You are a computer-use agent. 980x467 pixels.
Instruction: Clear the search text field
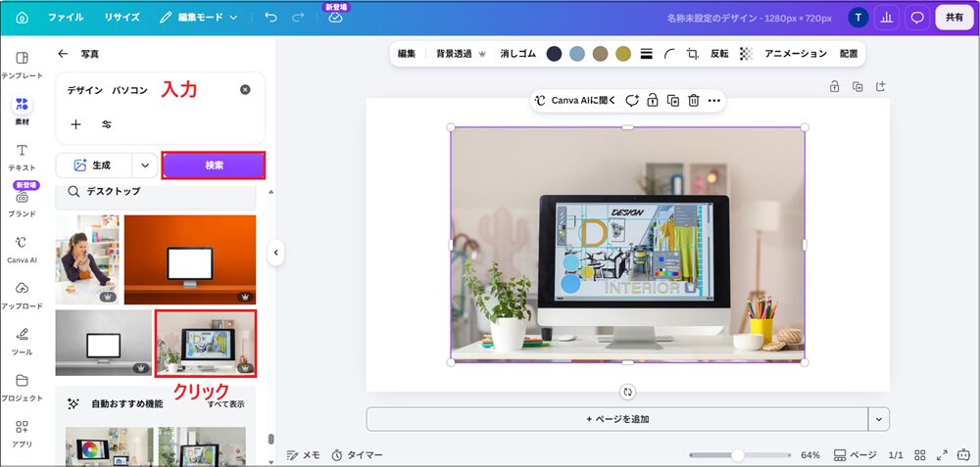(x=245, y=90)
